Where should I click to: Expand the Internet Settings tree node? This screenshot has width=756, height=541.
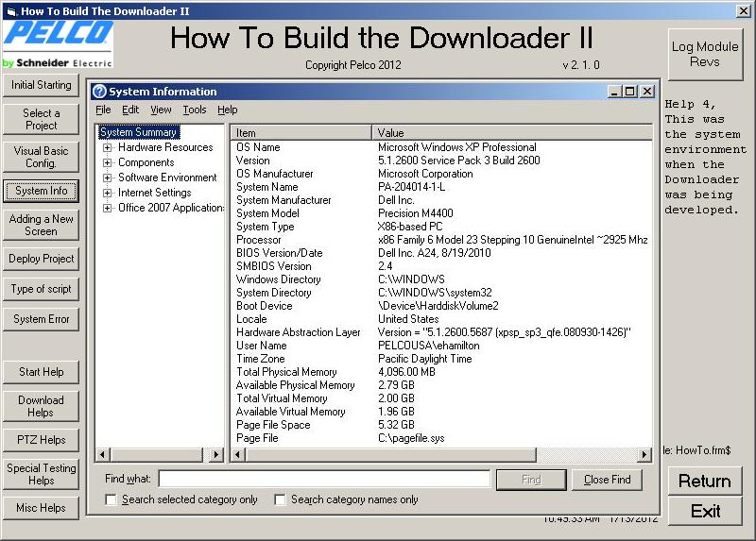tap(108, 194)
